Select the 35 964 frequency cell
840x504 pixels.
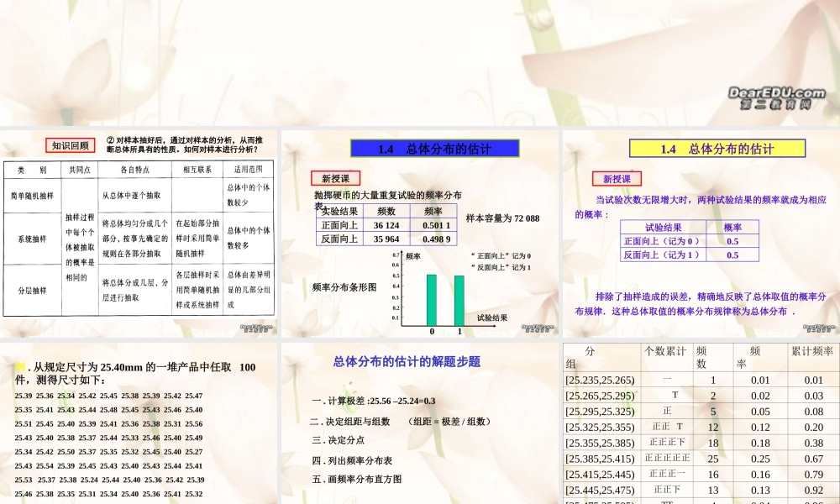[386, 239]
